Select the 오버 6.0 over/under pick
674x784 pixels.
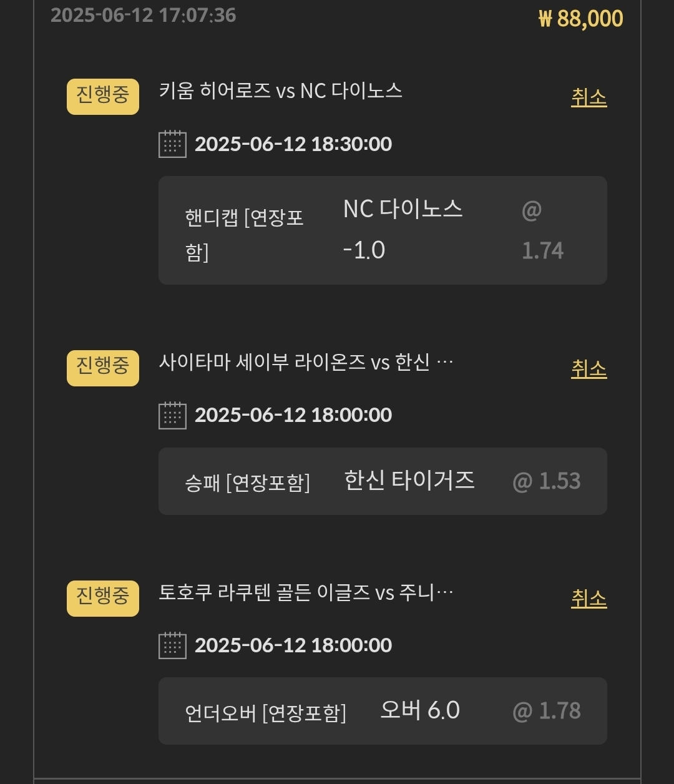click(419, 710)
